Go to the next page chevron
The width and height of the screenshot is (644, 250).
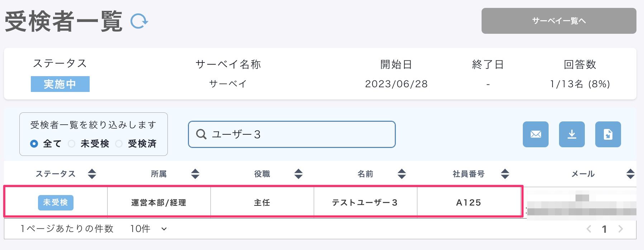[621, 229]
